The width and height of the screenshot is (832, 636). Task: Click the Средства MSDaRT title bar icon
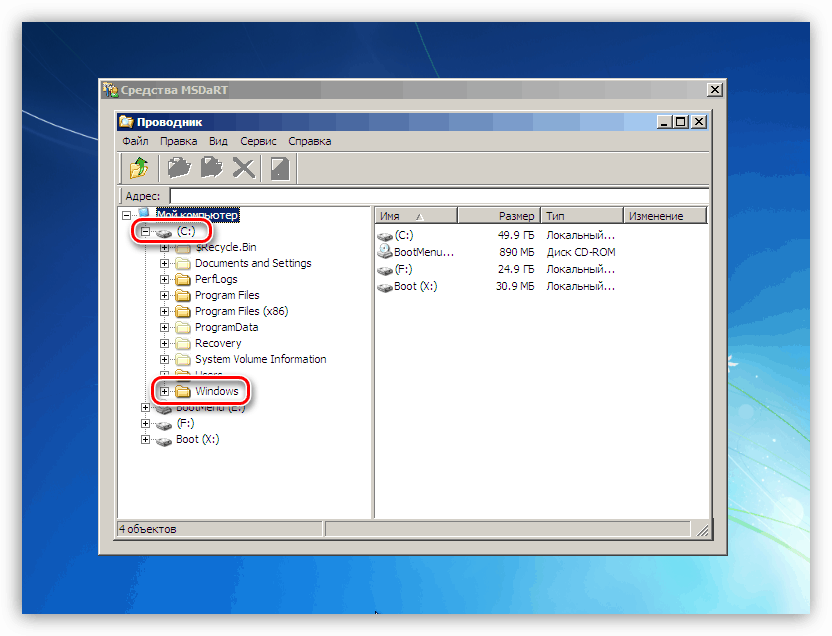click(110, 90)
